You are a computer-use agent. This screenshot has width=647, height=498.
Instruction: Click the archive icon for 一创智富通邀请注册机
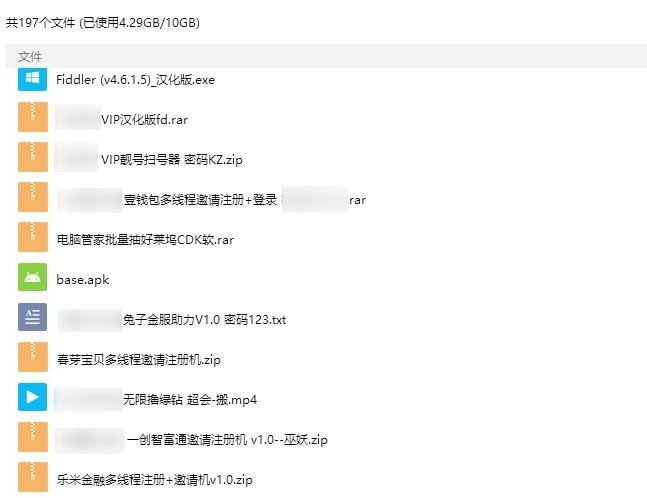[x=33, y=437]
